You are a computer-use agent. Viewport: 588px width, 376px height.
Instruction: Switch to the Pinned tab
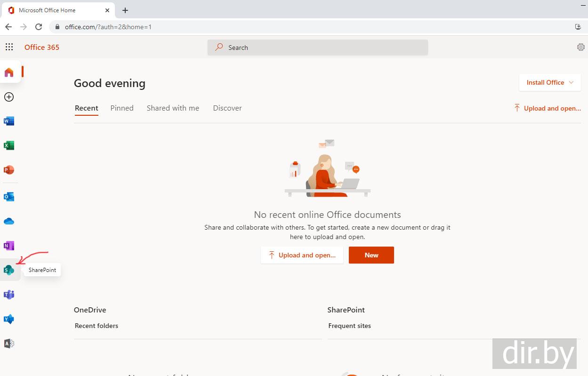[122, 108]
